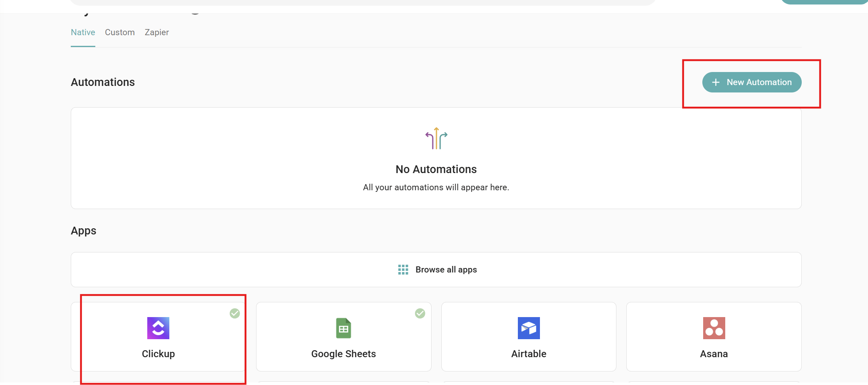
Task: Click the No Automations heading text
Action: [436, 169]
